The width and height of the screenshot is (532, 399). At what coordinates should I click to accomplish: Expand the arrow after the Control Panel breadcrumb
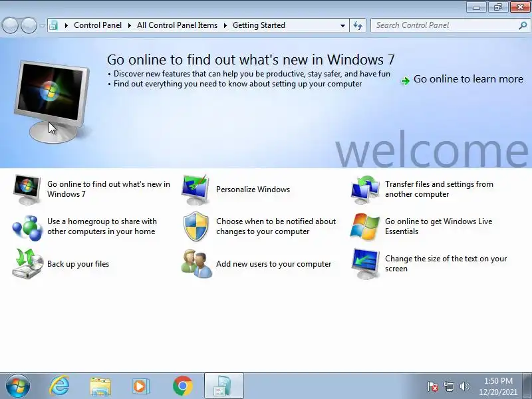130,25
